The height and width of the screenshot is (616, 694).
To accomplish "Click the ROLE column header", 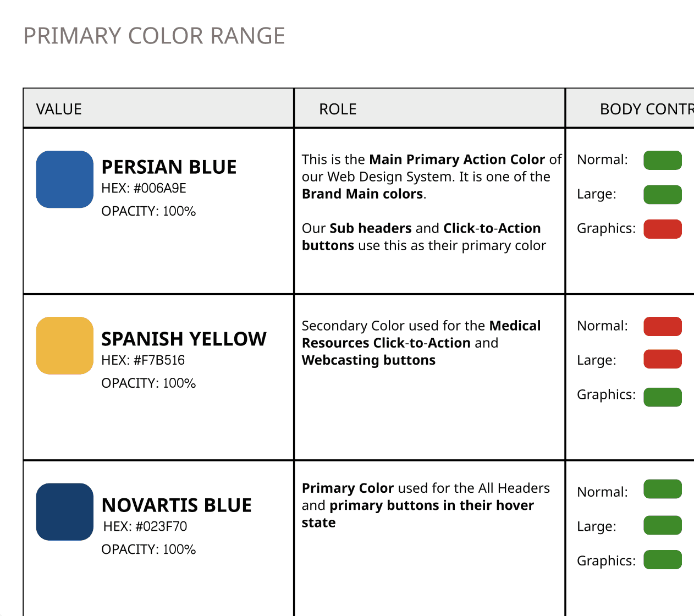I will pos(338,109).
